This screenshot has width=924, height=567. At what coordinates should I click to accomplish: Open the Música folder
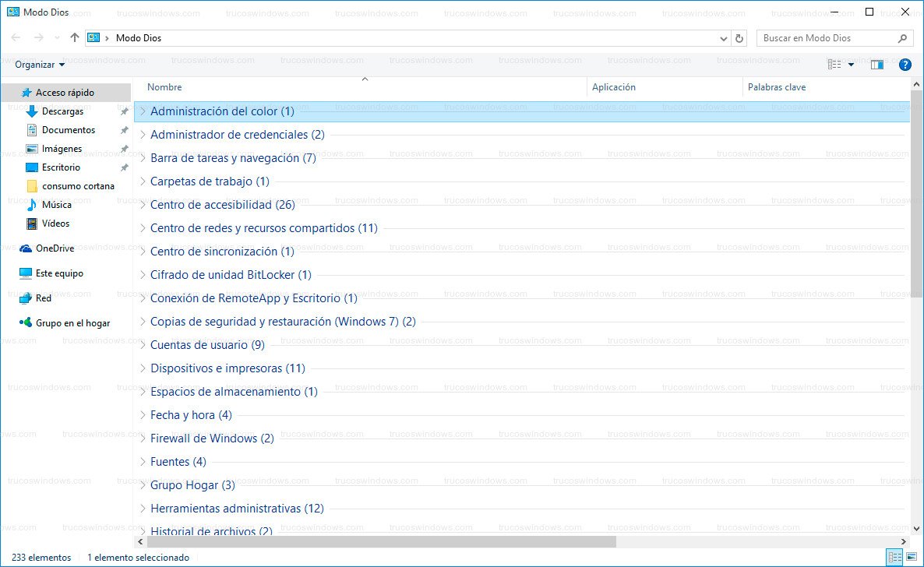click(x=56, y=205)
